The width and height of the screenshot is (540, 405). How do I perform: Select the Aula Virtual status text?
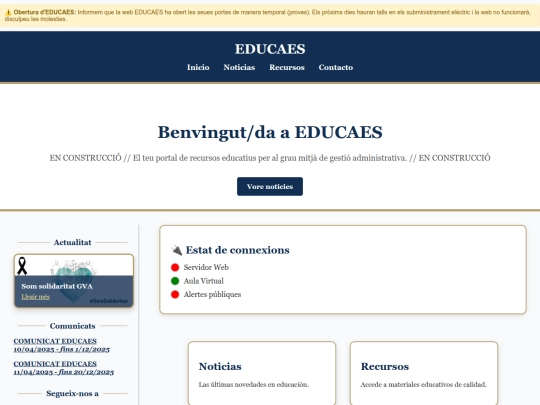tap(204, 281)
